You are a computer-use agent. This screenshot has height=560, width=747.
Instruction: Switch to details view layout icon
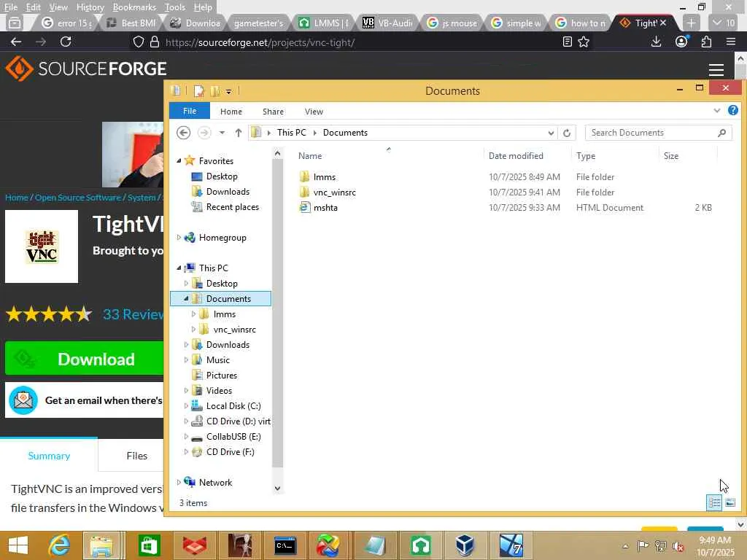click(x=713, y=502)
